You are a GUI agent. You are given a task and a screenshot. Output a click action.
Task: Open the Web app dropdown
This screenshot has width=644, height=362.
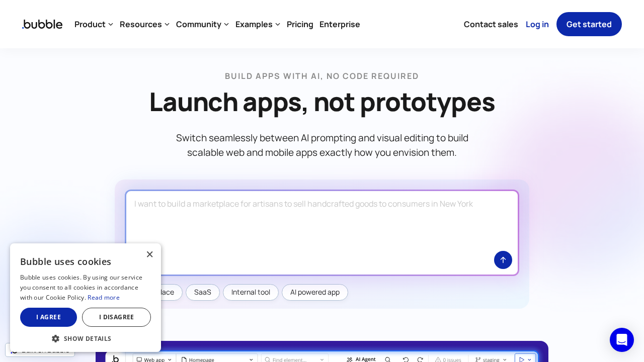pos(152,359)
